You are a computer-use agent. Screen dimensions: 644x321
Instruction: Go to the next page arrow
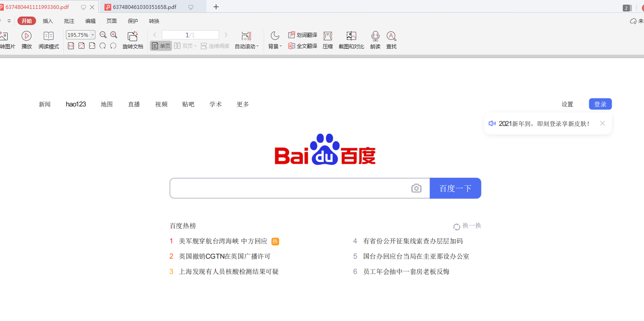point(226,35)
